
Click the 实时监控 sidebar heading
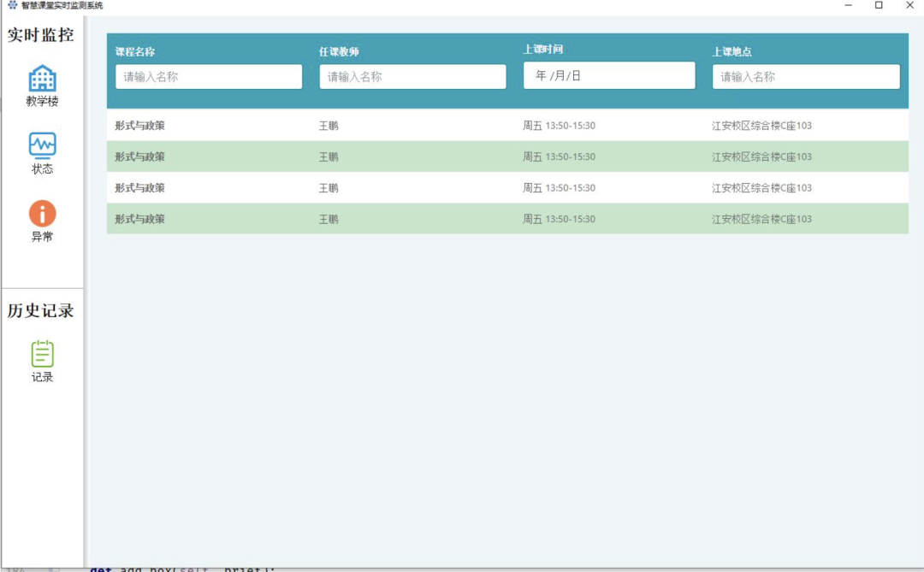41,35
